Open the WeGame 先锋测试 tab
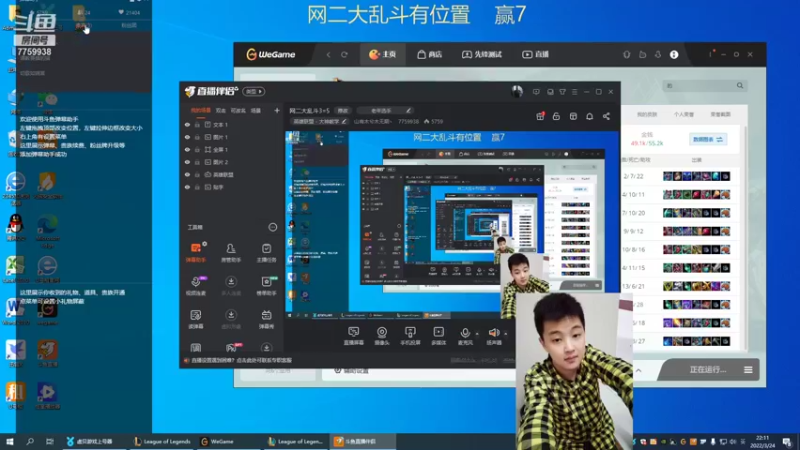Screen dimensions: 800x450 click(x=482, y=55)
